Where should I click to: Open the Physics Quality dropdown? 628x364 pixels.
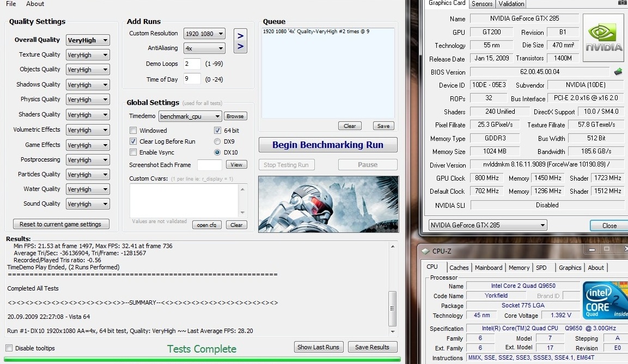click(x=88, y=100)
